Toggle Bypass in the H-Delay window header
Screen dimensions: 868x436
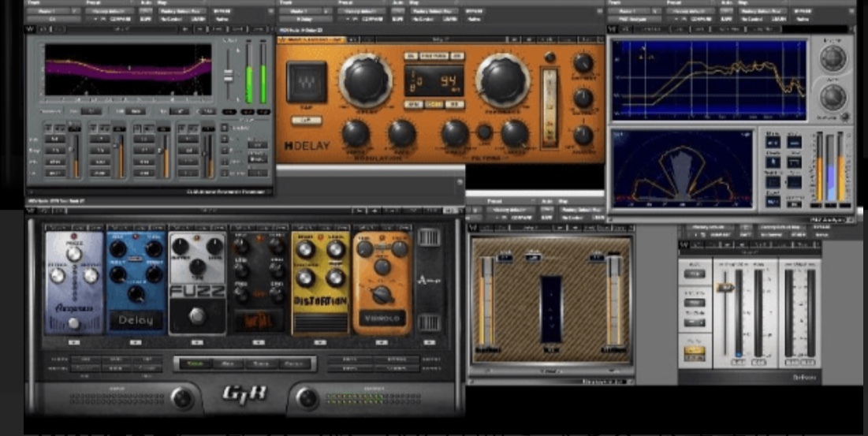pos(474,11)
